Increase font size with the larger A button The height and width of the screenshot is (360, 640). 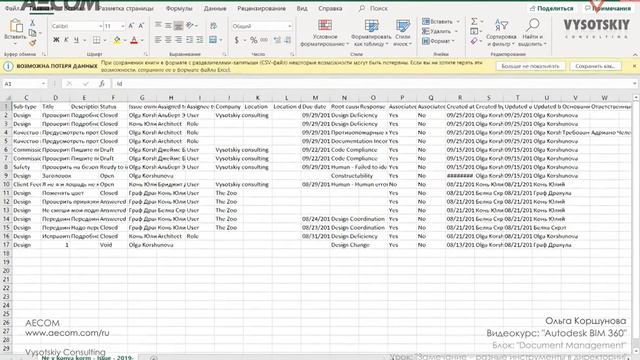(131, 26)
